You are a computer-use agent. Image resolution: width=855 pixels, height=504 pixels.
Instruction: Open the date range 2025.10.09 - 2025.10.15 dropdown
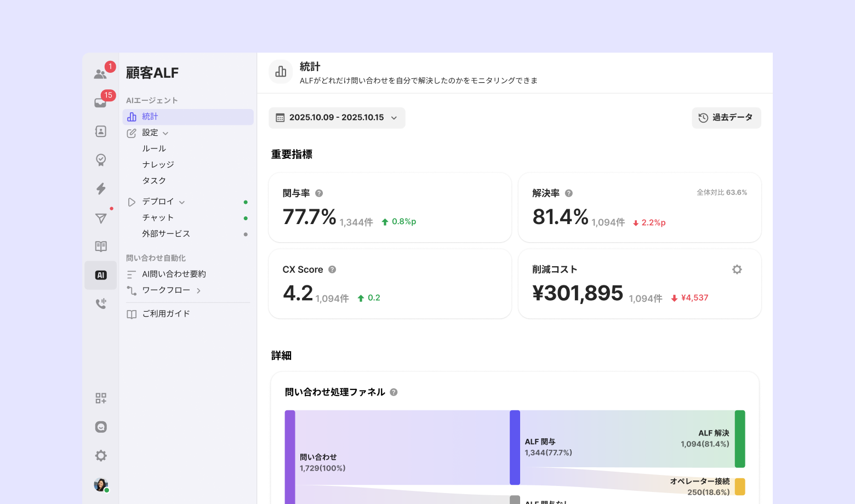(337, 118)
